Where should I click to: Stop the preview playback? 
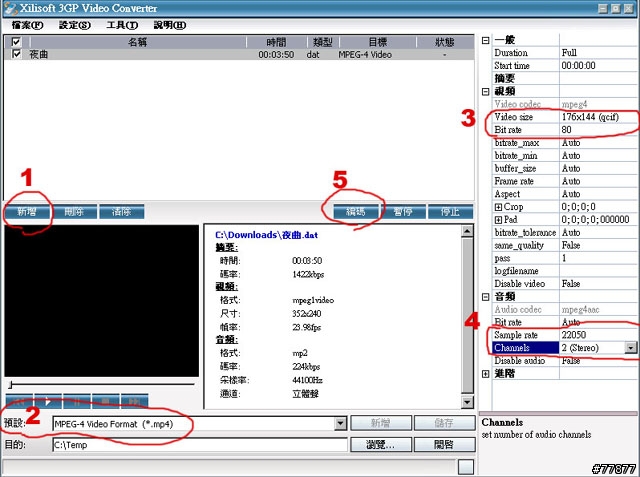pos(106,402)
